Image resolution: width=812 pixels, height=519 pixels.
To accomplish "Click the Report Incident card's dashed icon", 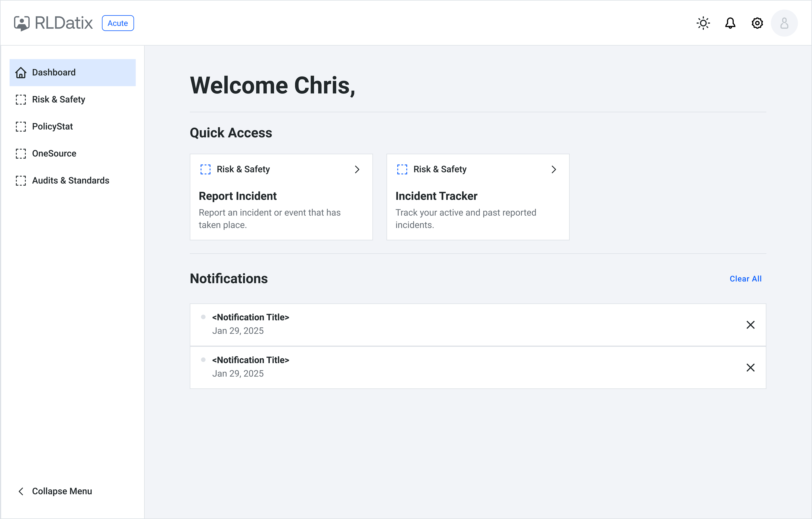I will click(205, 169).
